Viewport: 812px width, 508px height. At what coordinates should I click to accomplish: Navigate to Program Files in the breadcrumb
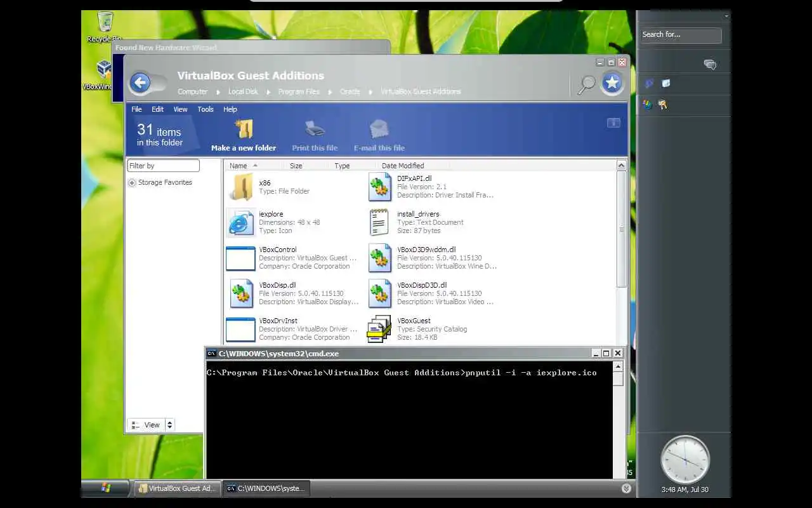click(299, 91)
